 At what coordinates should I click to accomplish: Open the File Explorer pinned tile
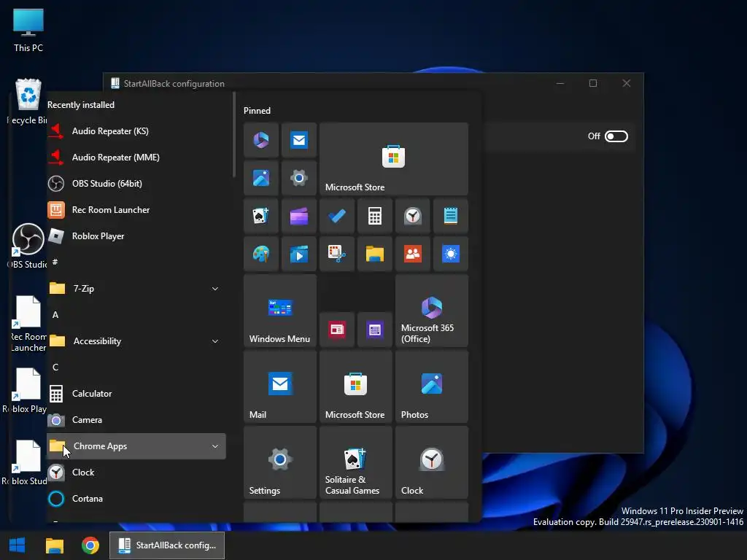pyautogui.click(x=374, y=254)
